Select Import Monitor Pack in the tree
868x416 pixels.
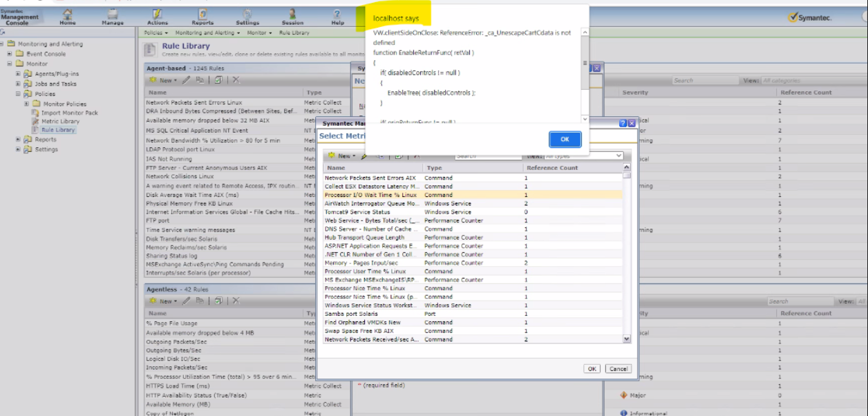[x=69, y=113]
